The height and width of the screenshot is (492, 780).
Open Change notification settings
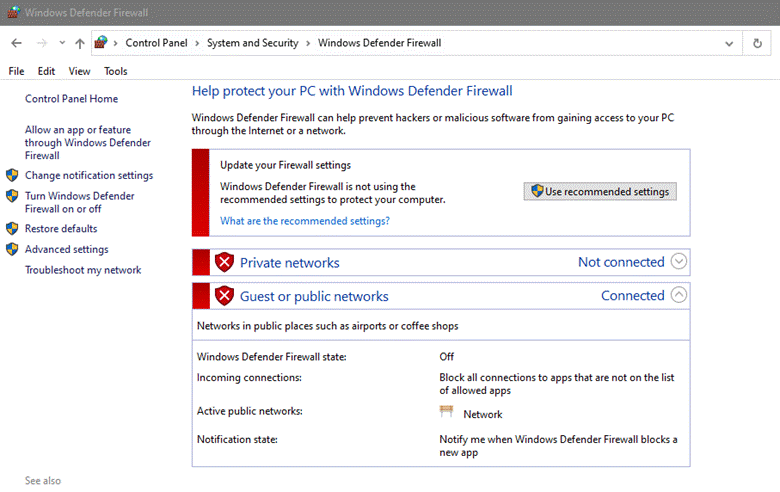pyautogui.click(x=89, y=175)
